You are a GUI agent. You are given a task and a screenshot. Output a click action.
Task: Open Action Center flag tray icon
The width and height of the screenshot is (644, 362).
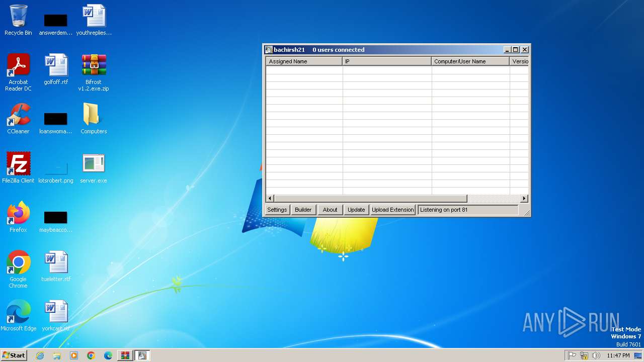(572, 355)
